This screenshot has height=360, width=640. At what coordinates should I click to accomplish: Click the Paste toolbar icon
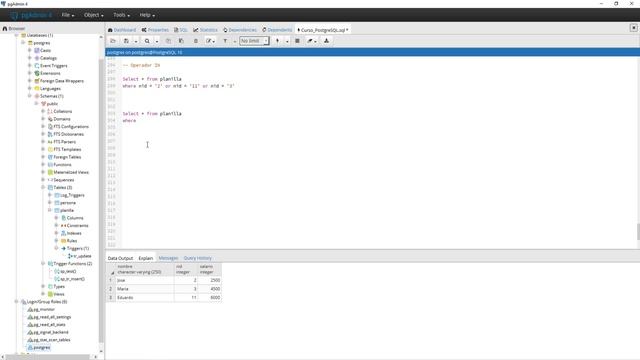click(x=181, y=41)
